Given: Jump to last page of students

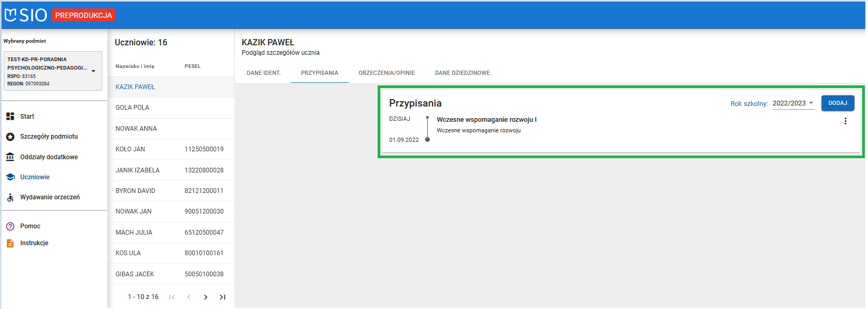Looking at the screenshot, I should [x=222, y=297].
